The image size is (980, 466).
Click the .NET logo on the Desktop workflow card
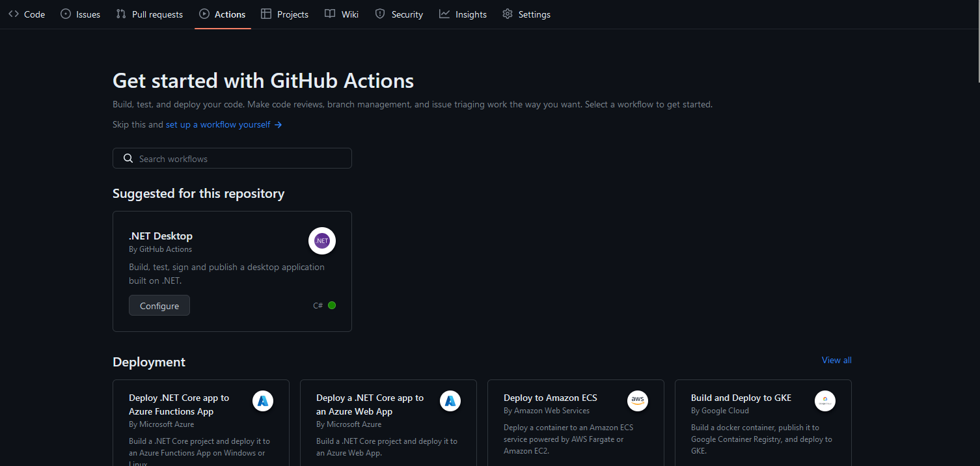click(321, 240)
